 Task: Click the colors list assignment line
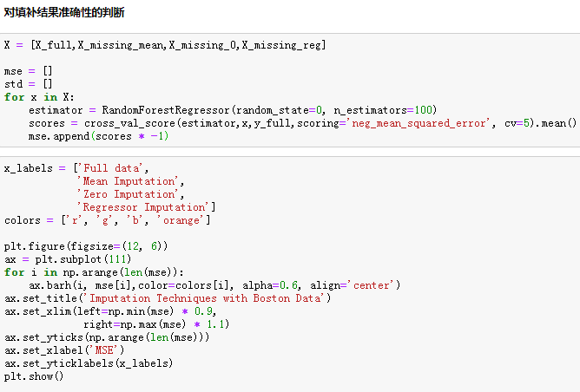pos(108,220)
